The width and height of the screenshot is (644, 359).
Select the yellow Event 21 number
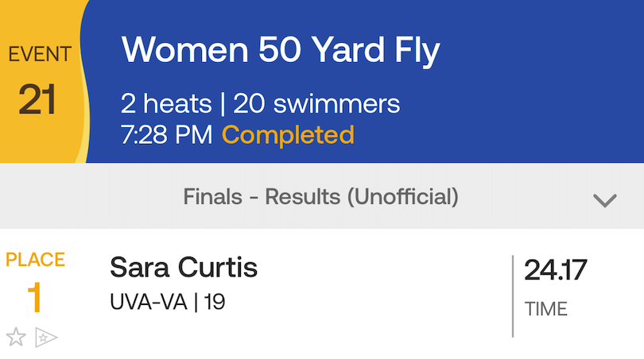37,99
